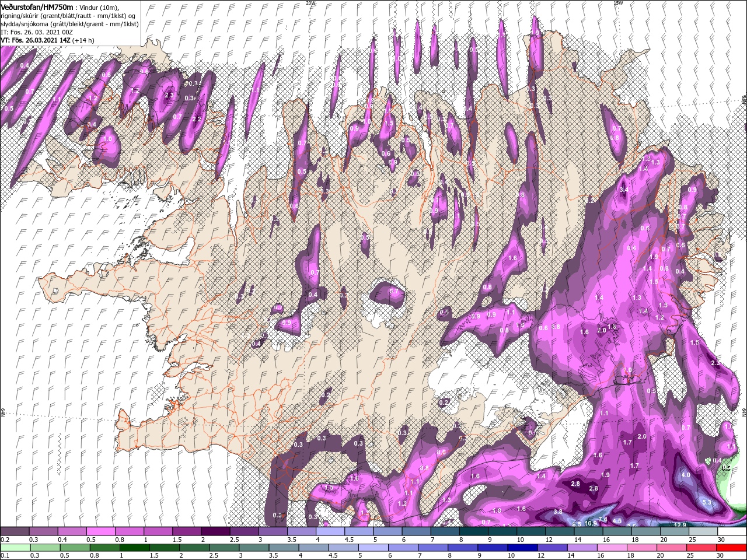Select the lower legend swatch between 2.5 and 3
This screenshot has height=560, width=747.
(224, 547)
